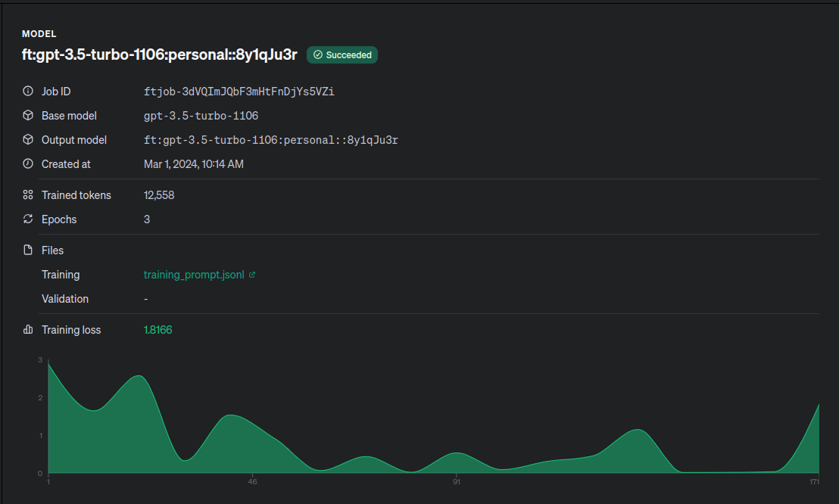Click the Training loss value 1.8166
The height and width of the screenshot is (504, 839).
point(158,330)
